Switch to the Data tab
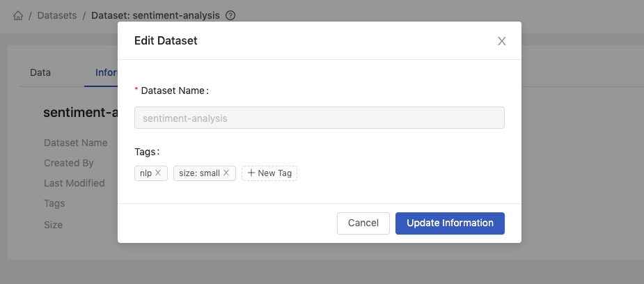 pos(40,72)
